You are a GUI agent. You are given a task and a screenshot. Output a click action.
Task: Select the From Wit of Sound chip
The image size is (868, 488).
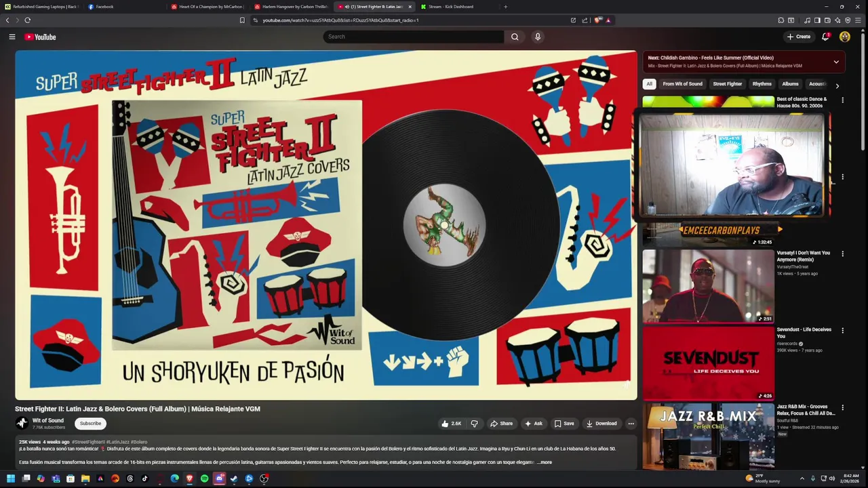pyautogui.click(x=682, y=84)
